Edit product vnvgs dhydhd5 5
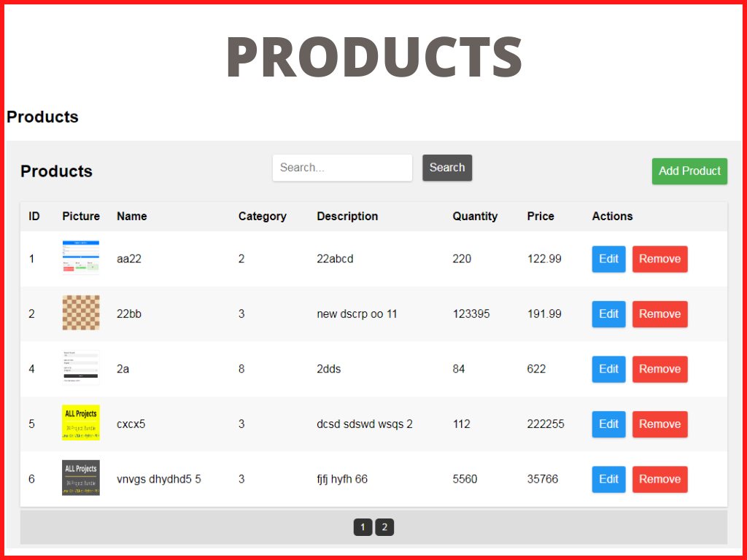747x560 pixels. (x=608, y=479)
